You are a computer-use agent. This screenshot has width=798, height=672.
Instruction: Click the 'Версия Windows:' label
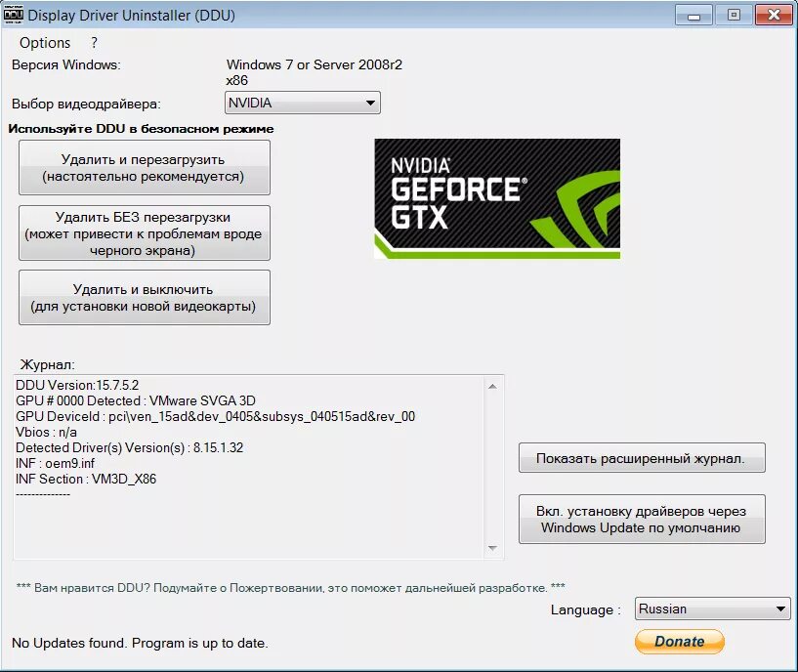(66, 64)
